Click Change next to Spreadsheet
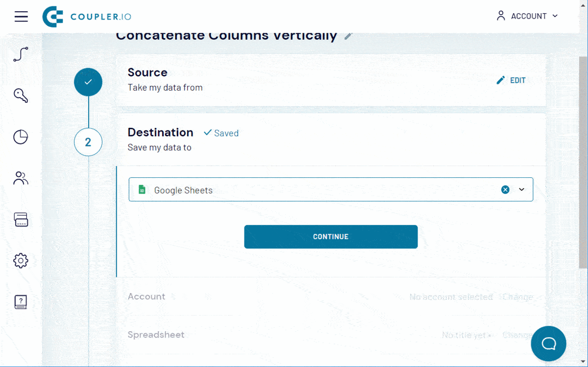This screenshot has width=588, height=367. pyautogui.click(x=517, y=335)
